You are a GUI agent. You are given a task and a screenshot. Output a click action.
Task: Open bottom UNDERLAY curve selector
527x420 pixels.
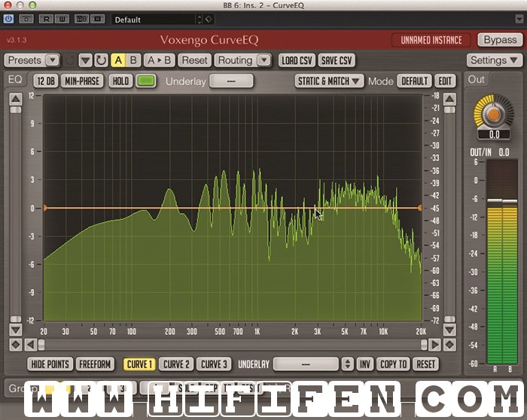click(x=306, y=364)
